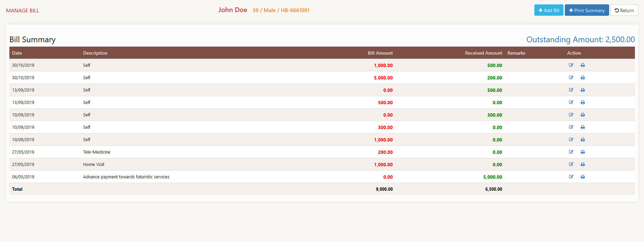This screenshot has width=644, height=242.
Task: Edit the Advance payment bill entry
Action: [571, 177]
